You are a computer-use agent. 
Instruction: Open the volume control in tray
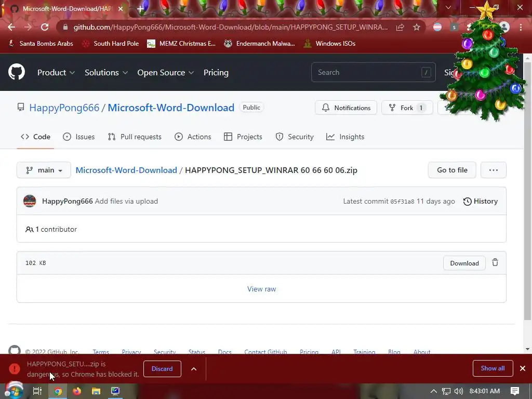[x=458, y=391]
